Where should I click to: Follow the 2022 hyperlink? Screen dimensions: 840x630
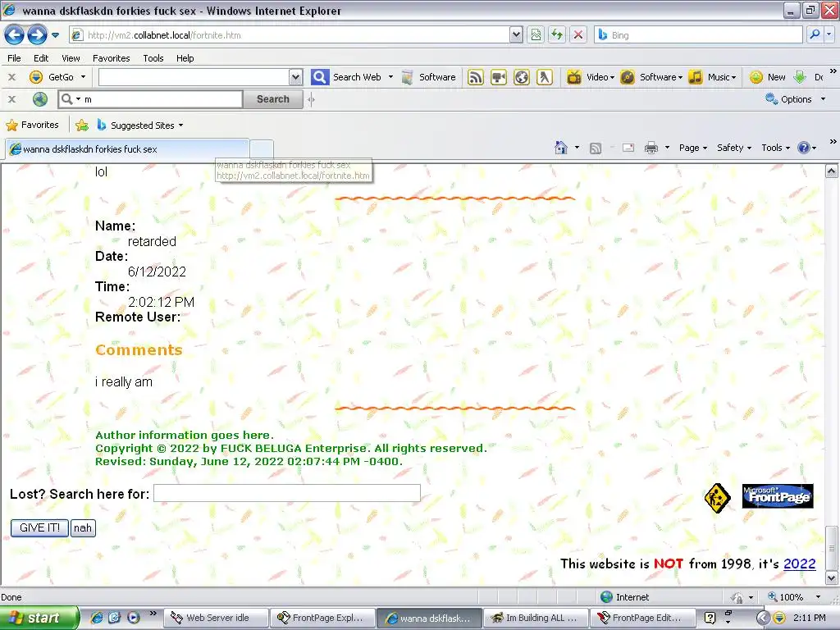pos(799,564)
